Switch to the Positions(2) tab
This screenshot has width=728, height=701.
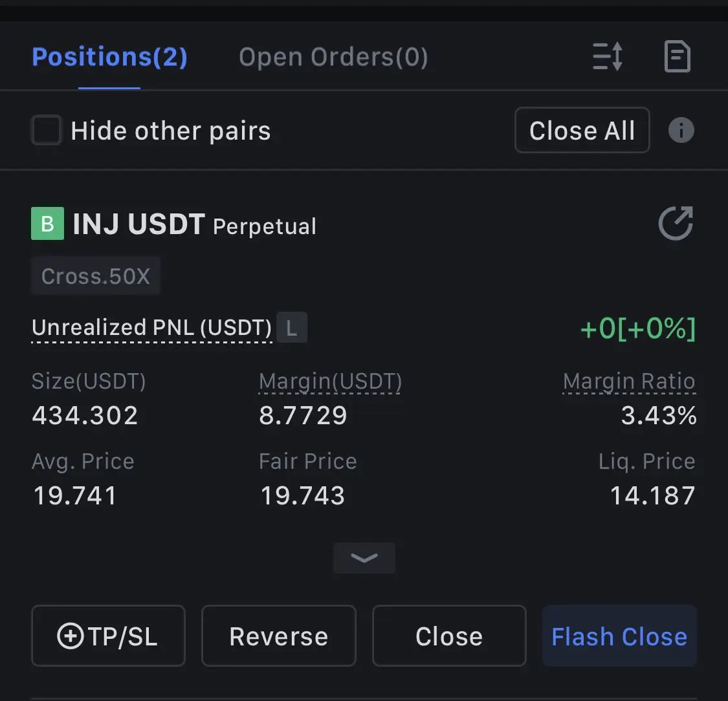click(x=109, y=57)
